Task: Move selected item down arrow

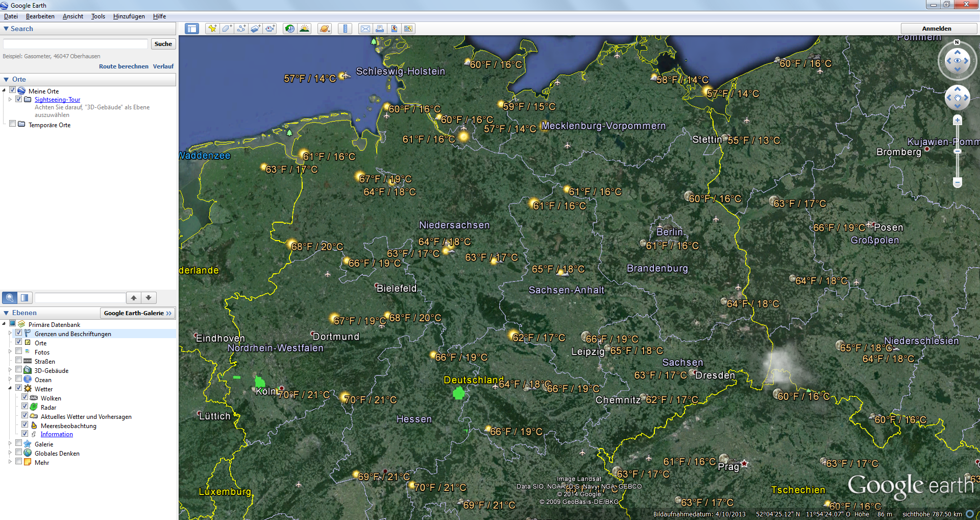Action: pos(149,297)
